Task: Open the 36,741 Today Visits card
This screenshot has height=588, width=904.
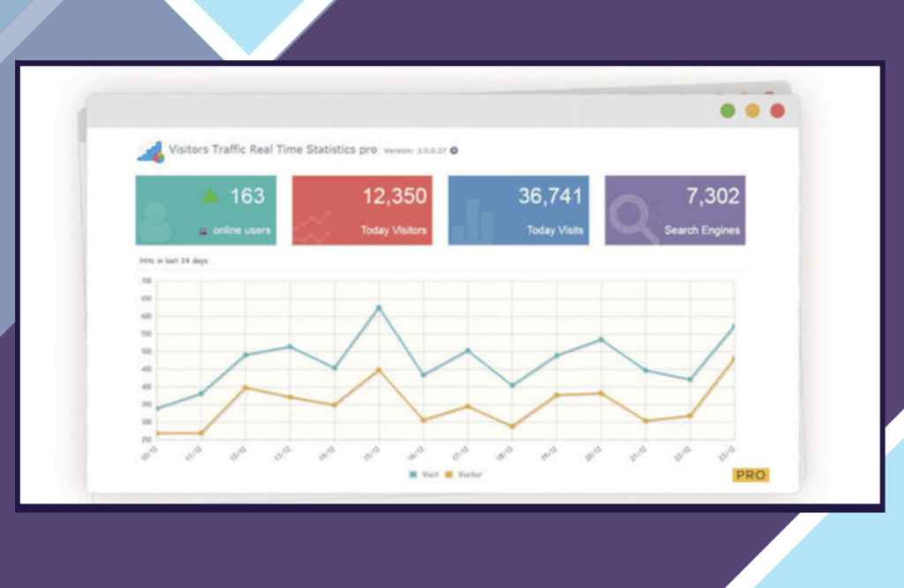Action: [518, 209]
